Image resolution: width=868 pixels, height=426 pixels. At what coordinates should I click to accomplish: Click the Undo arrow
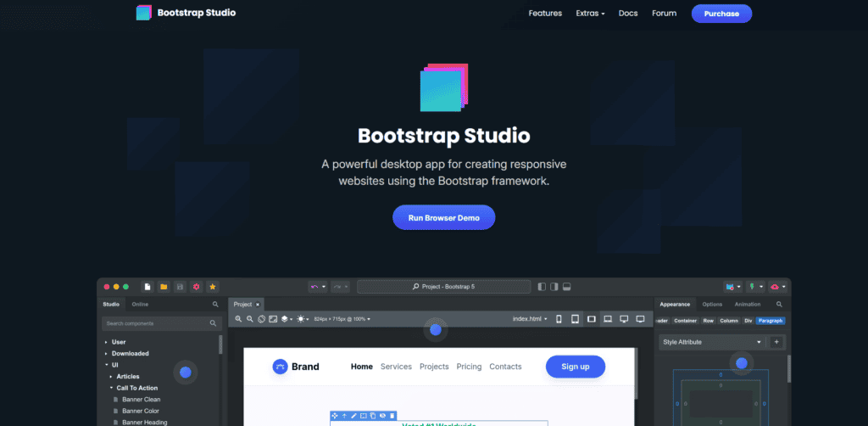(x=314, y=286)
